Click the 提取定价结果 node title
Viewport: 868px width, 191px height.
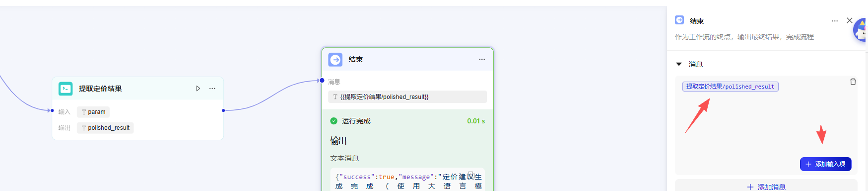[100, 89]
